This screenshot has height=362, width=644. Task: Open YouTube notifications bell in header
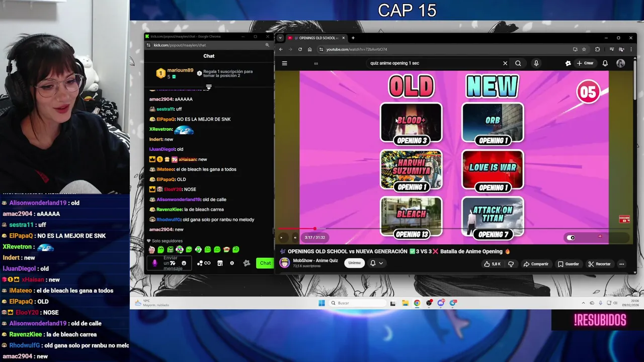click(x=605, y=63)
